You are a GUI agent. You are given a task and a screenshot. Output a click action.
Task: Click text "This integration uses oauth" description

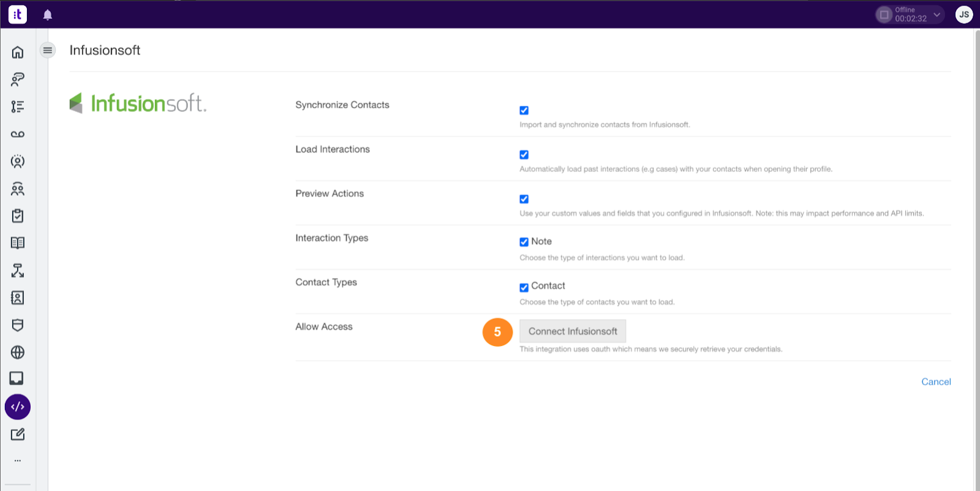point(651,349)
